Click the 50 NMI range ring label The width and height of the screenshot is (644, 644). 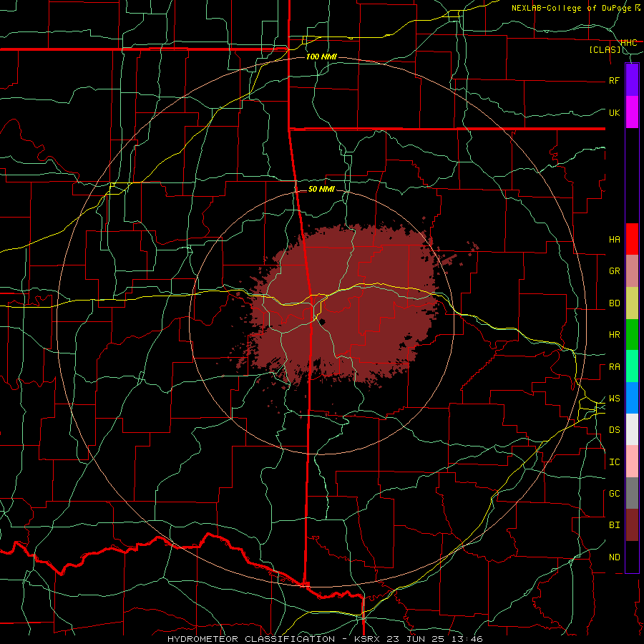pos(321,189)
